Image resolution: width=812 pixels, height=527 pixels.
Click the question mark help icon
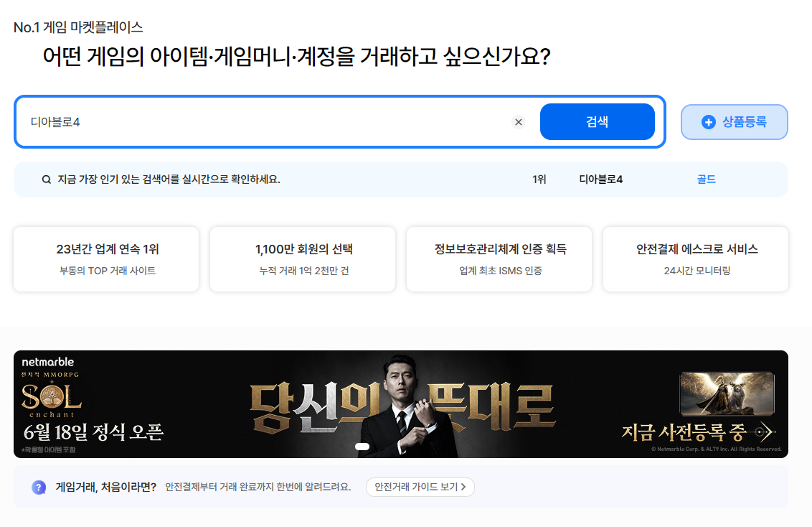39,487
